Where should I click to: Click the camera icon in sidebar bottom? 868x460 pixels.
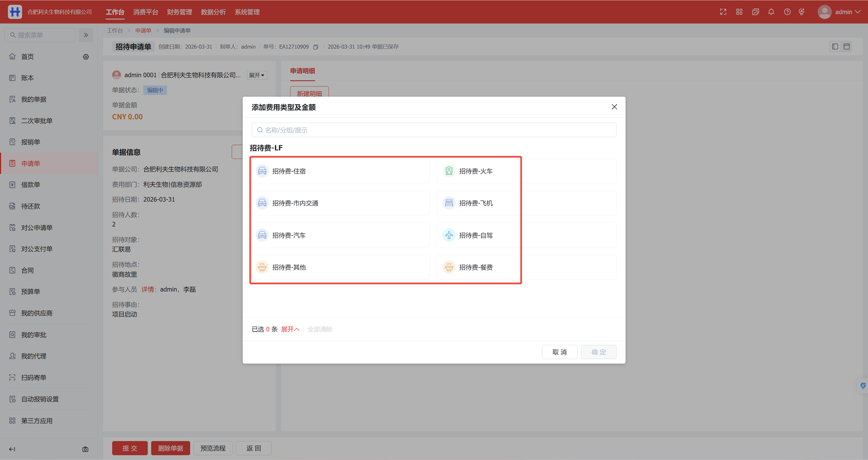[x=85, y=449]
